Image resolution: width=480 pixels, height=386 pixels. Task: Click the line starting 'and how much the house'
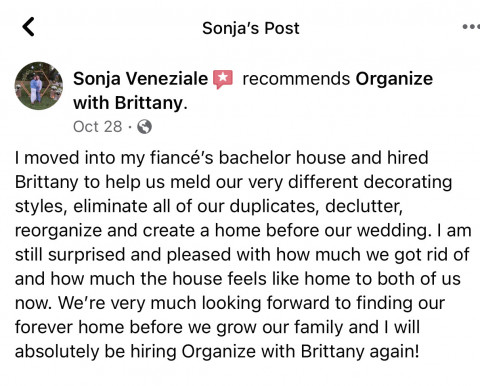tap(238, 279)
